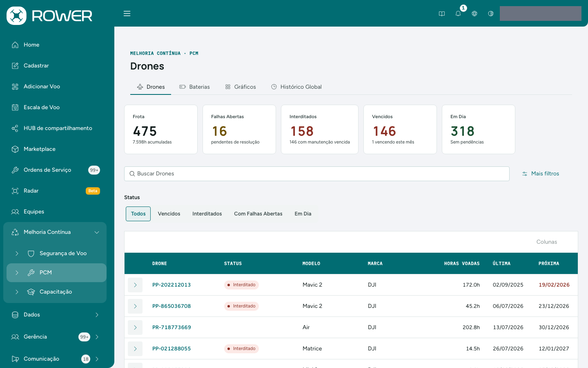The image size is (588, 368).
Task: Click the ROWER drone logo icon
Action: coord(16,16)
